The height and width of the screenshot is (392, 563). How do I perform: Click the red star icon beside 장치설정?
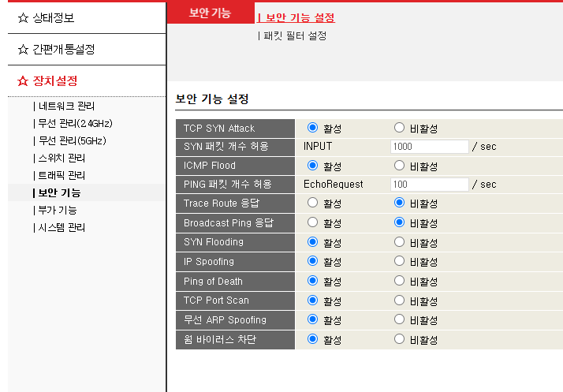pyautogui.click(x=23, y=80)
